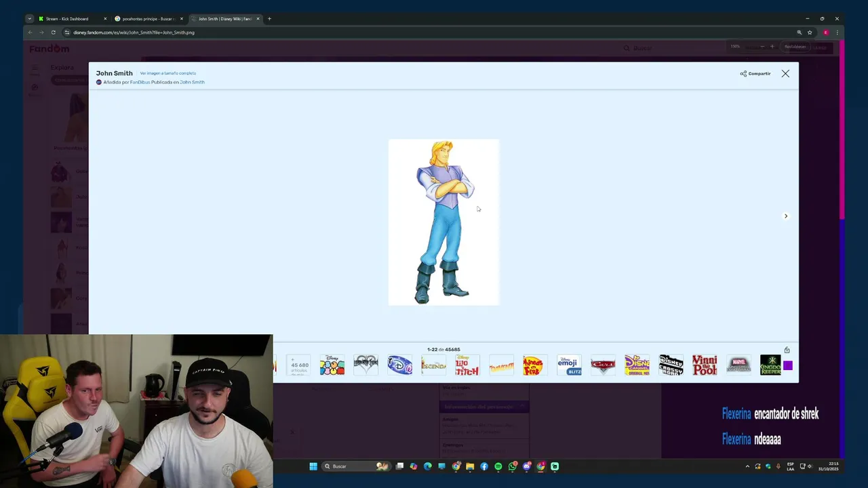
Task: Select the John Smith Disney Wiki tab
Action: (225, 19)
